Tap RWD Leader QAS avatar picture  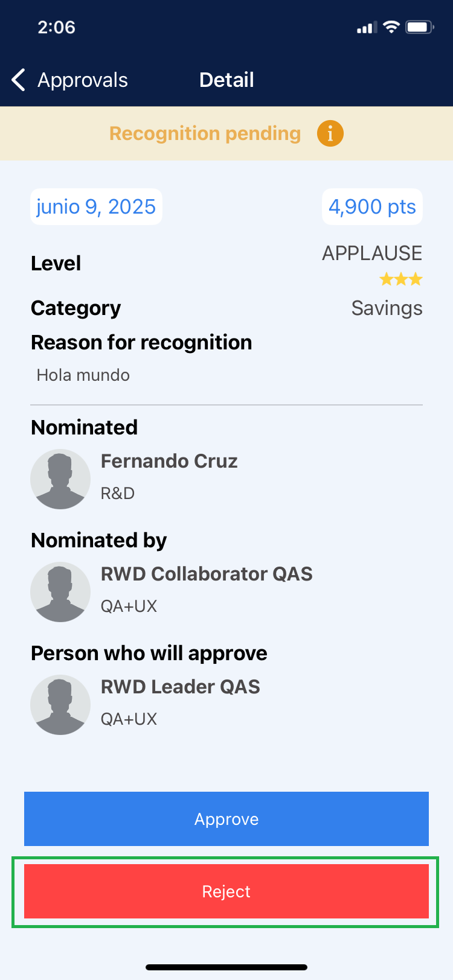click(x=60, y=705)
